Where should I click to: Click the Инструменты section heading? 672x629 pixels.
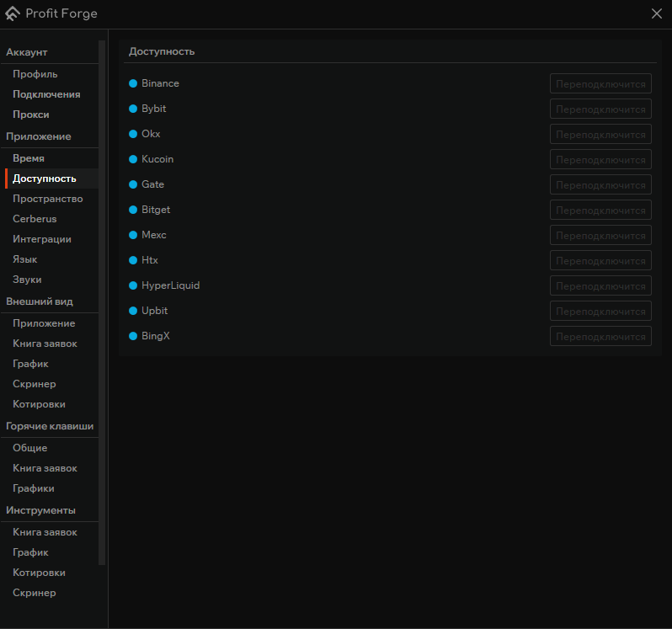[x=40, y=510]
